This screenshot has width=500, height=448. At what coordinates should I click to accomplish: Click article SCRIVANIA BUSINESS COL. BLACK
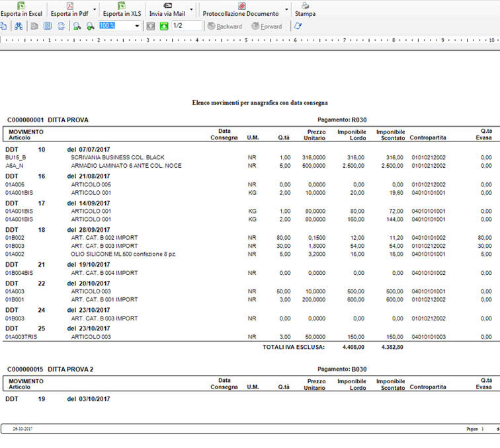pos(117,157)
